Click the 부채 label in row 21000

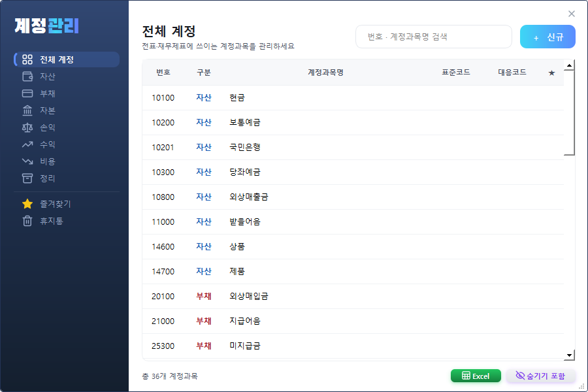pos(204,321)
